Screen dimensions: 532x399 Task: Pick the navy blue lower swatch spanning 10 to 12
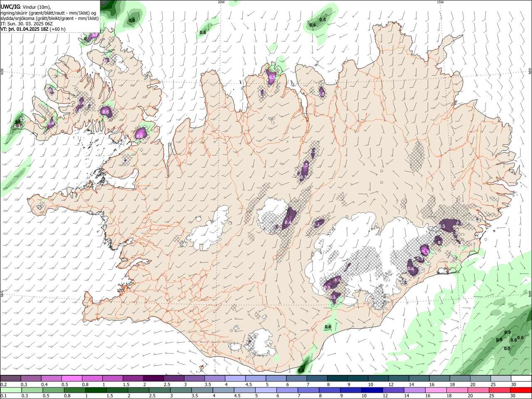point(372,390)
